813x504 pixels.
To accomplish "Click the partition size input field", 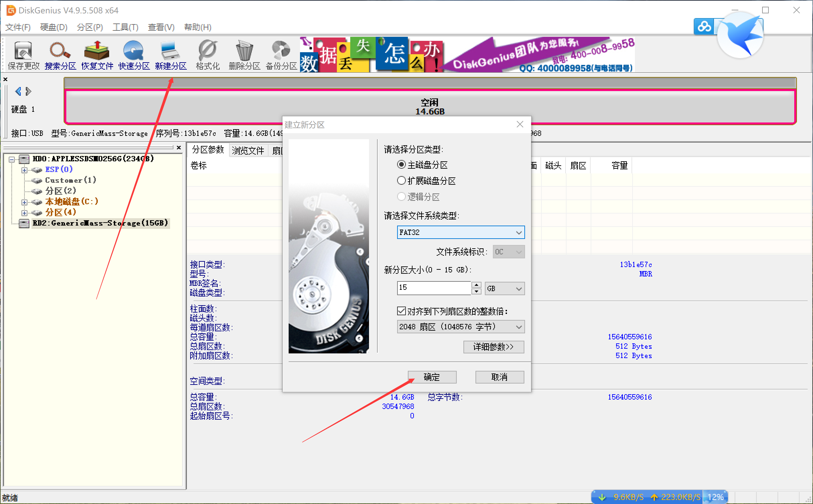I will [434, 288].
